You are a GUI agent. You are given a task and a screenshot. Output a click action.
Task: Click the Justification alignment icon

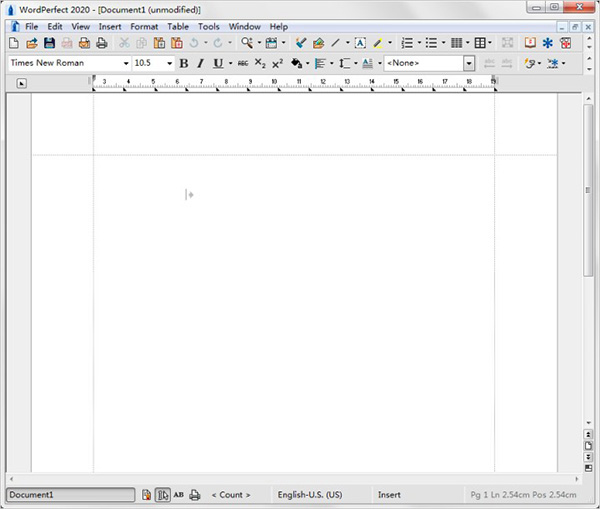pos(320,63)
